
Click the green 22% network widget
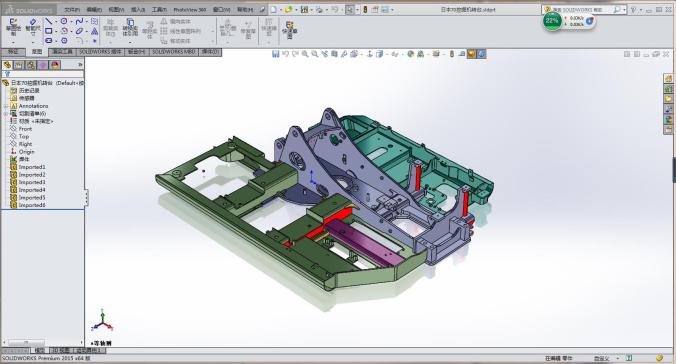coord(552,21)
